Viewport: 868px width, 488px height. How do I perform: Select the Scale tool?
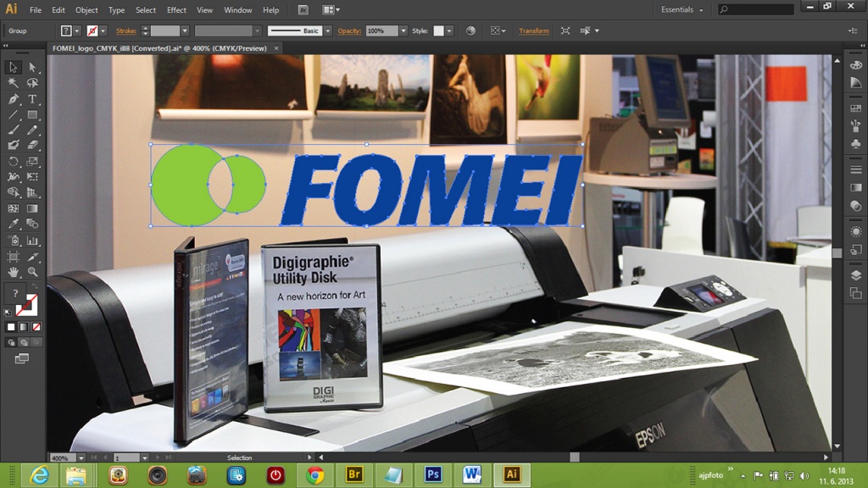pos(32,162)
